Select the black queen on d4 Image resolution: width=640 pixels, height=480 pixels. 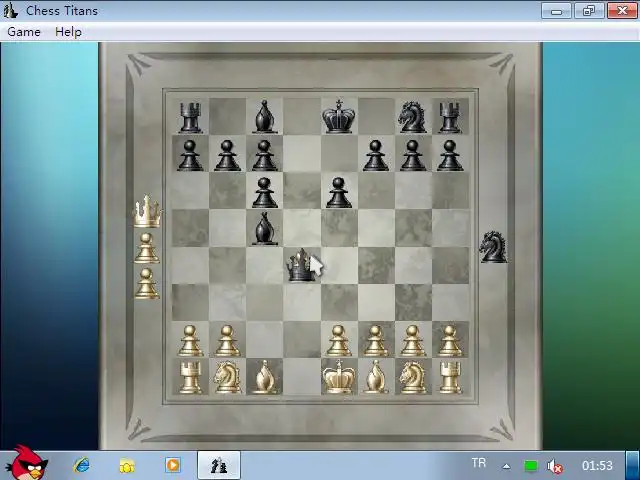[x=301, y=265]
